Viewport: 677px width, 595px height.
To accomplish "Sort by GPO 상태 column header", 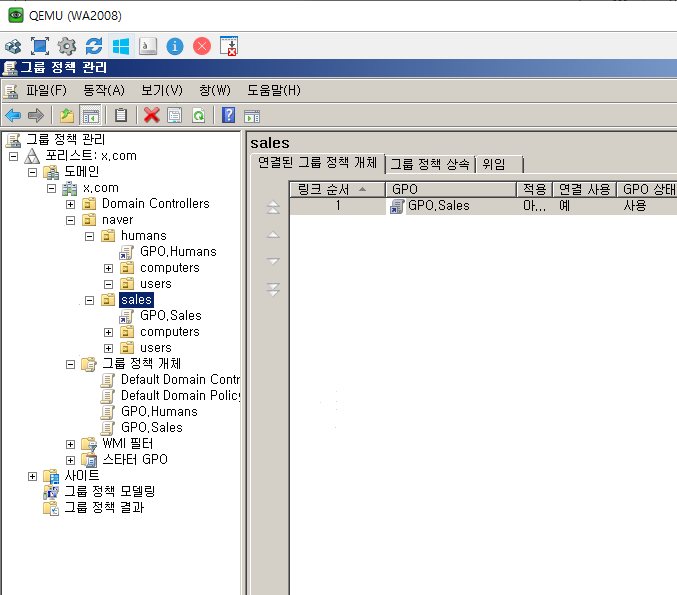I will 647,189.
